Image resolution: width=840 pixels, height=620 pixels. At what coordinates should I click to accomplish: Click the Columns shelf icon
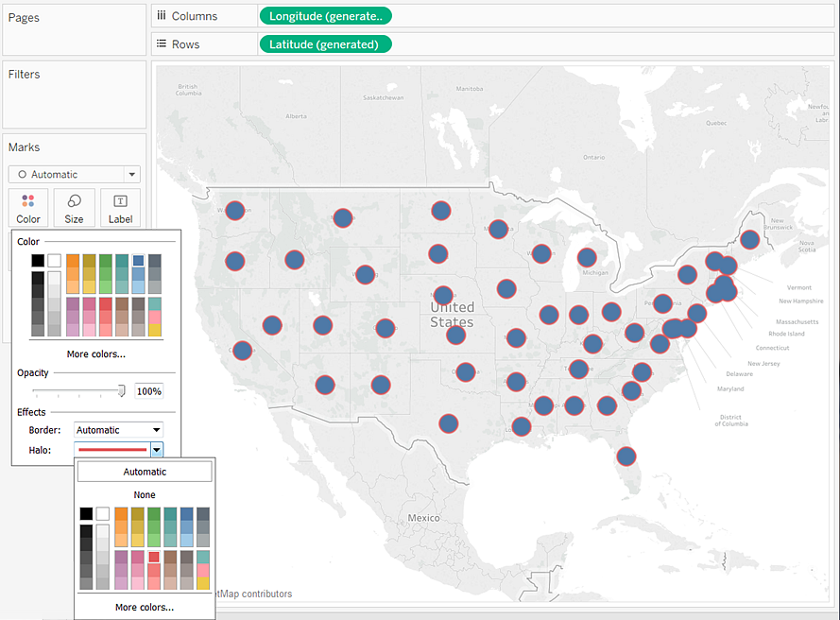pyautogui.click(x=162, y=15)
